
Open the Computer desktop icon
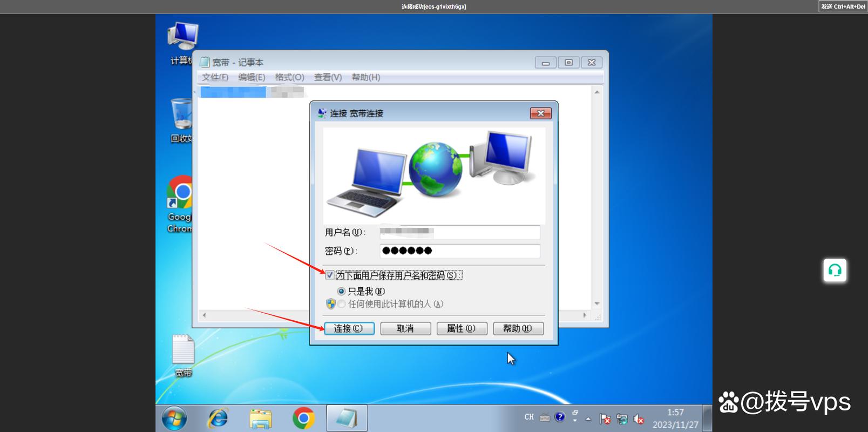coord(181,43)
